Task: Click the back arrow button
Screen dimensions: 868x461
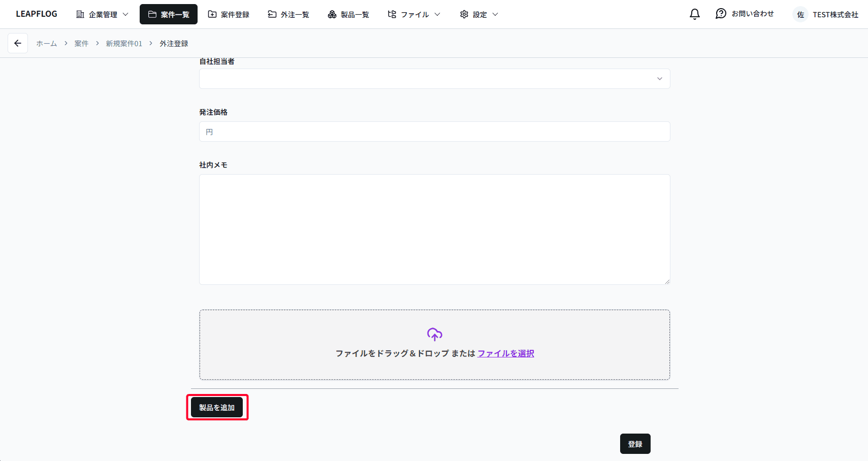Action: point(18,43)
